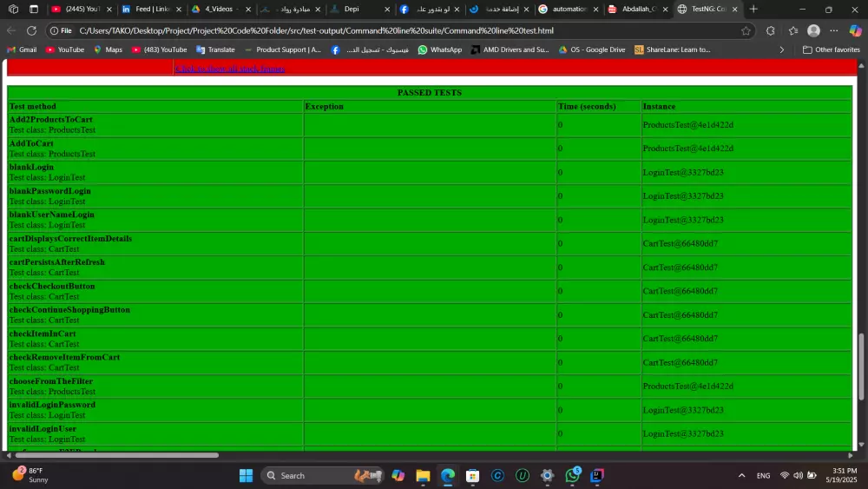
Task: Switch to the LinkedIn Feed tab
Action: click(x=150, y=9)
